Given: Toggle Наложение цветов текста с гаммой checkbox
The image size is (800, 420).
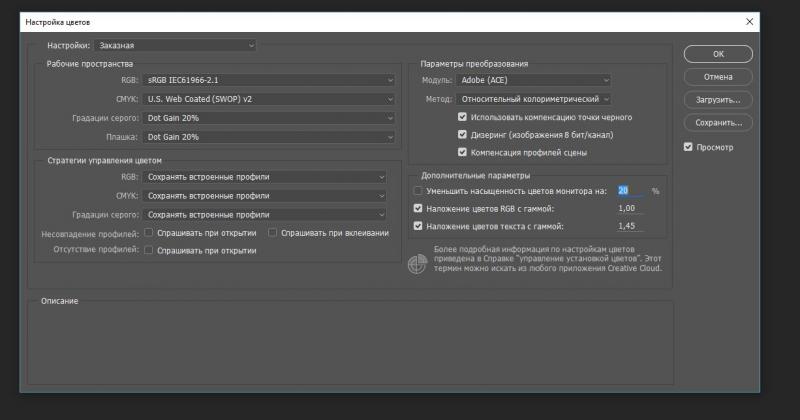Looking at the screenshot, I should [418, 226].
